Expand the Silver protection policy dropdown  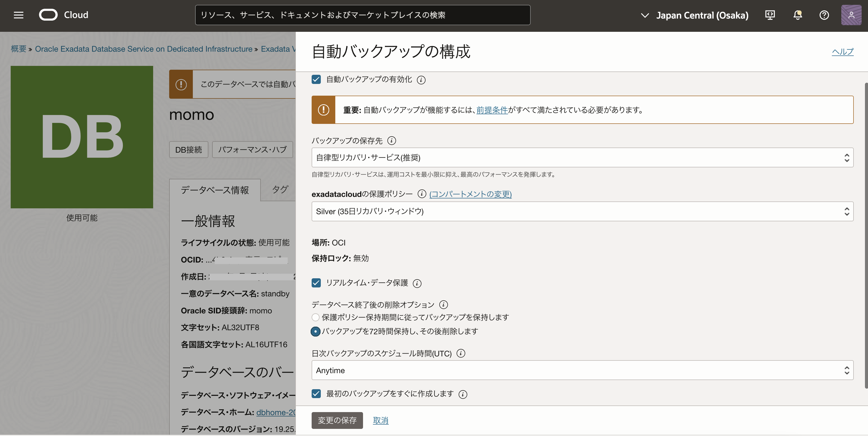(582, 211)
